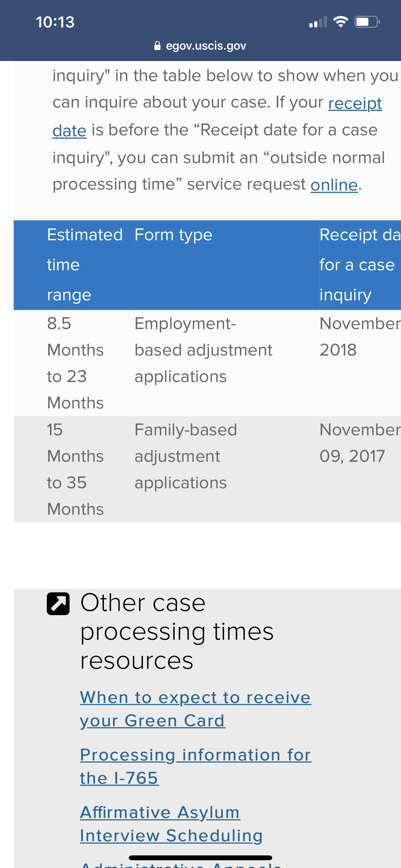Screen dimensions: 401x868
Task: Tap the padlock icon in address bar
Action: (x=157, y=46)
